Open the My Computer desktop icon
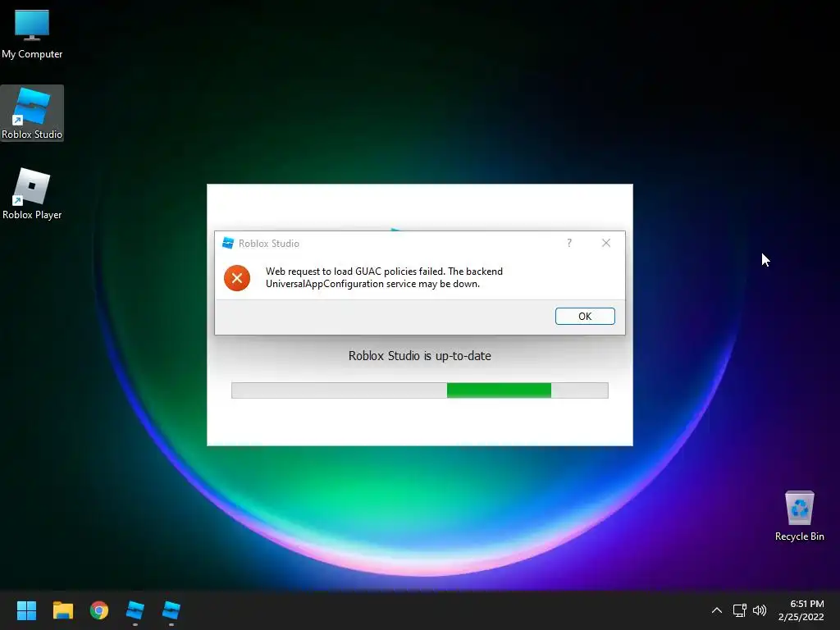 (32, 34)
